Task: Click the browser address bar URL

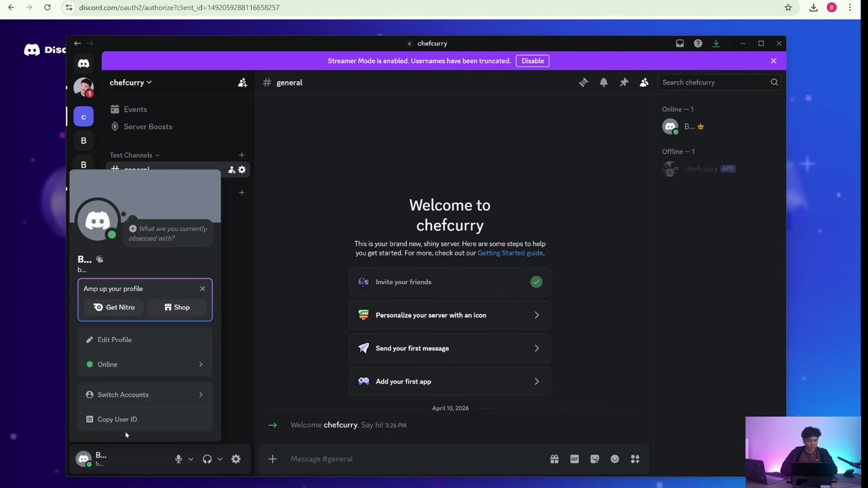Action: point(179,7)
